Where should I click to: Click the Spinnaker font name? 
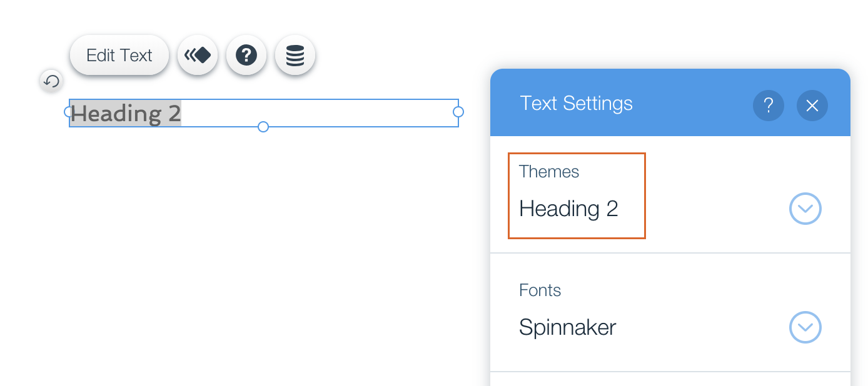(568, 327)
